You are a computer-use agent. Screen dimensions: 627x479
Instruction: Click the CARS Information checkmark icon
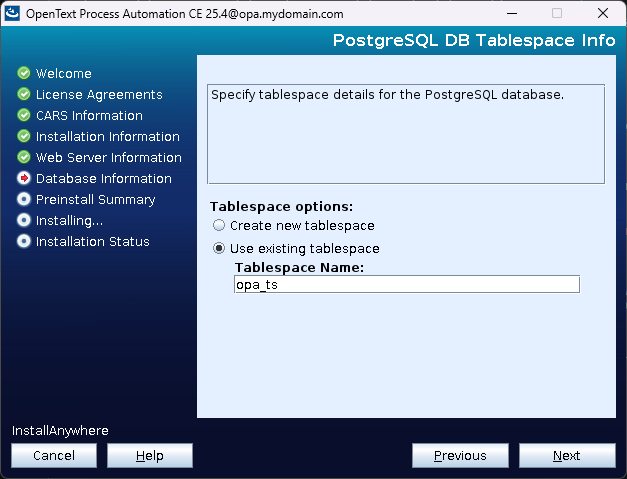coord(24,115)
